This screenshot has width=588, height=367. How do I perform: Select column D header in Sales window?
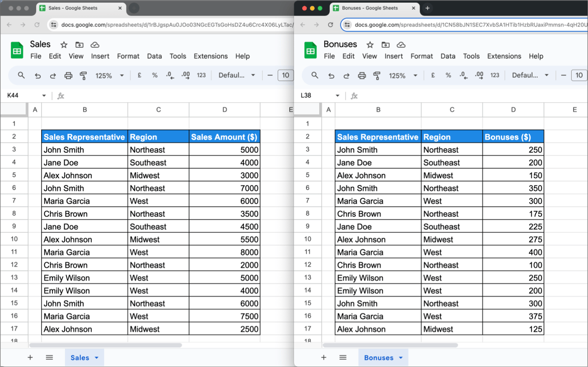tap(225, 110)
